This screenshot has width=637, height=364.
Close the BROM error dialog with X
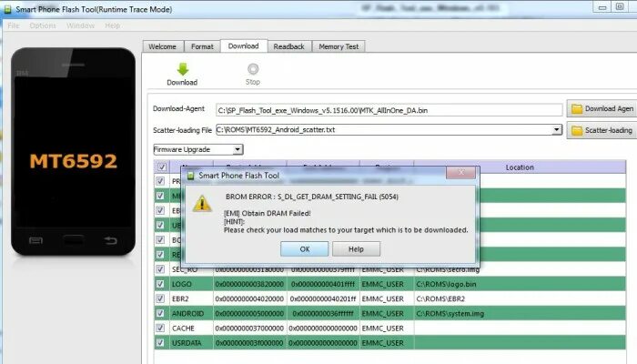point(460,172)
